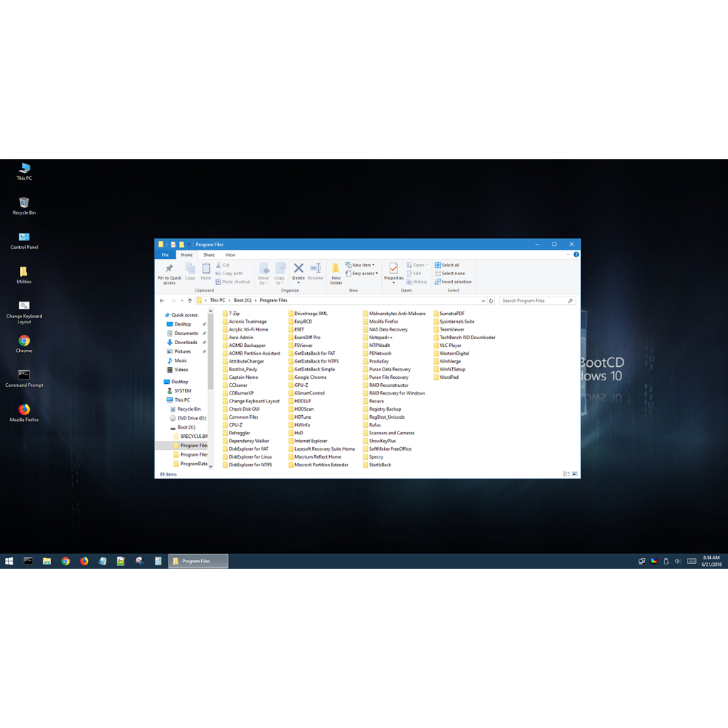Screen dimensions: 728x728
Task: Switch to the Home ribbon tab
Action: [x=187, y=255]
